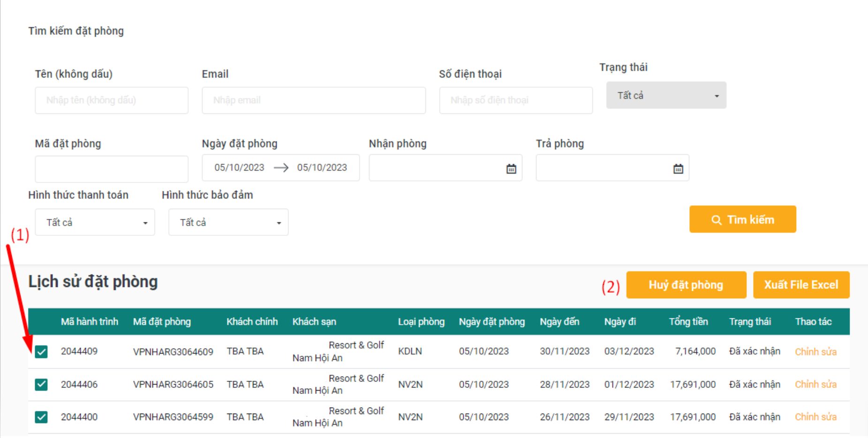This screenshot has height=438, width=868.
Task: Select the Số điện thoại input box
Action: click(x=516, y=100)
